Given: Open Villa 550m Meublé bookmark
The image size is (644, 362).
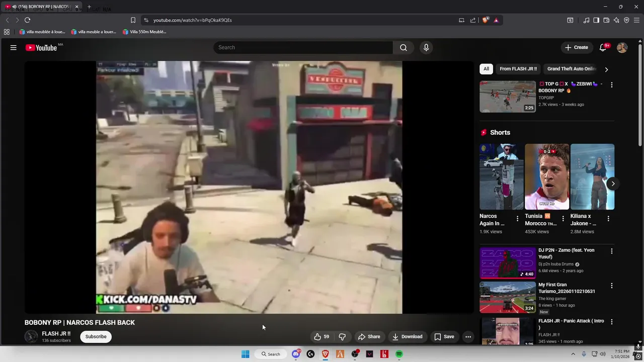Looking at the screenshot, I should [x=144, y=32].
